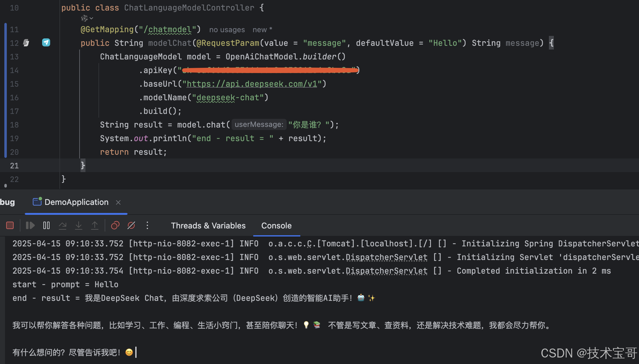The image size is (639, 364).
Task: Stop the DemoApplication debug session
Action: point(10,225)
